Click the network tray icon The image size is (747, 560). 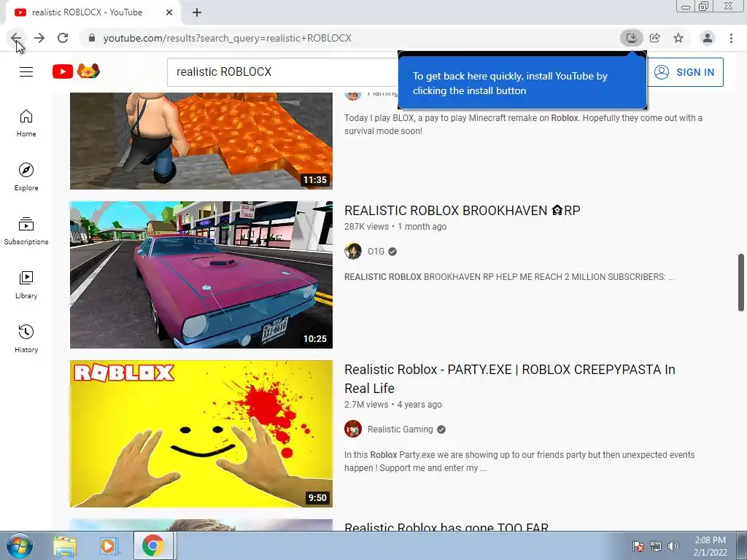click(656, 546)
